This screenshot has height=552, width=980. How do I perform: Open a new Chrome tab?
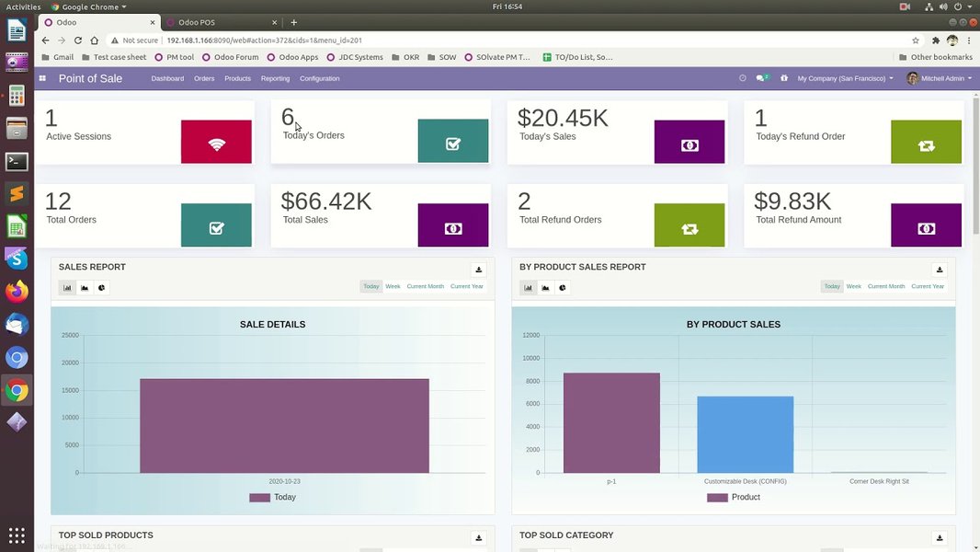click(x=294, y=22)
